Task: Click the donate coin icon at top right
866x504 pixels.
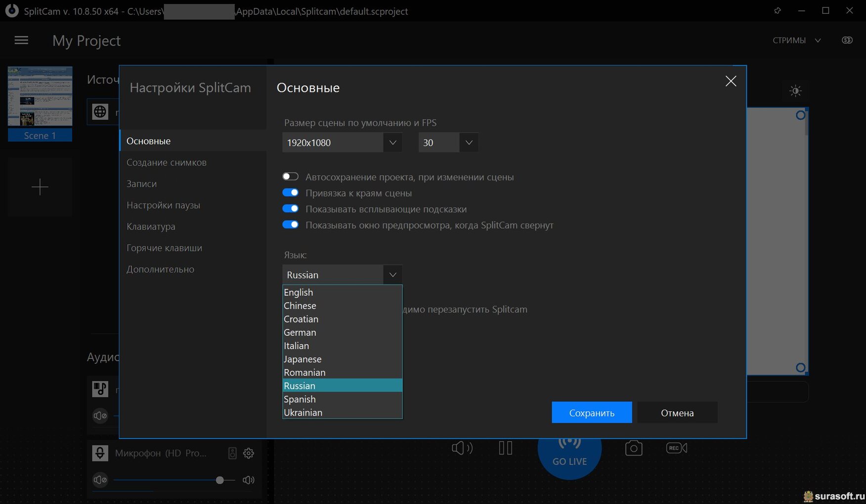Action: [x=847, y=40]
